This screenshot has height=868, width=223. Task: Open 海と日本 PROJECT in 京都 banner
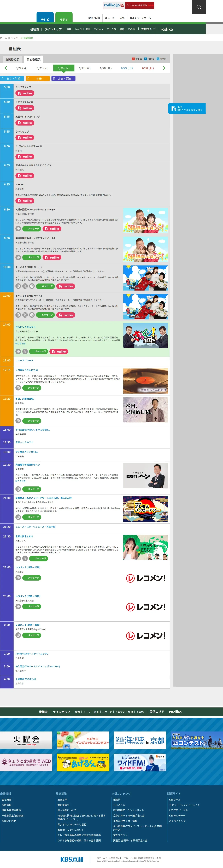[x=140, y=740]
